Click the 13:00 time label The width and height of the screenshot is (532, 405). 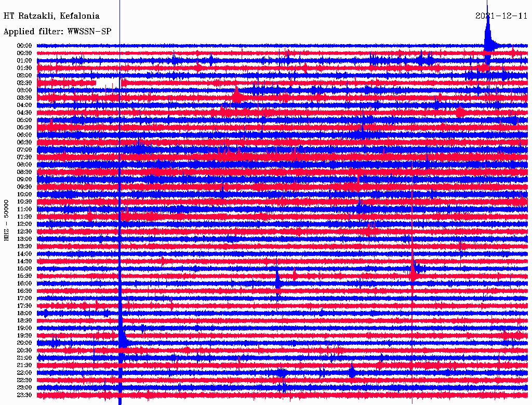point(24,239)
